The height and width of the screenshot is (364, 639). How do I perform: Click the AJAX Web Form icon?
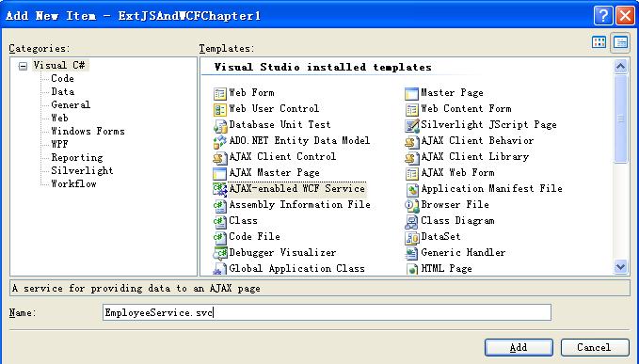(x=411, y=173)
